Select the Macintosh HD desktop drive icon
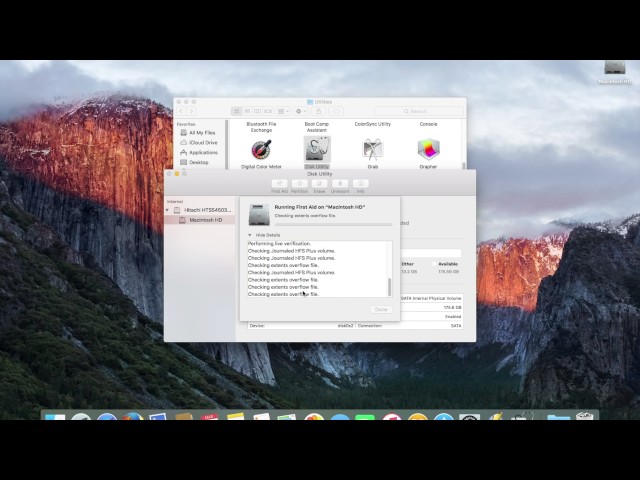640x480 pixels. [615, 68]
